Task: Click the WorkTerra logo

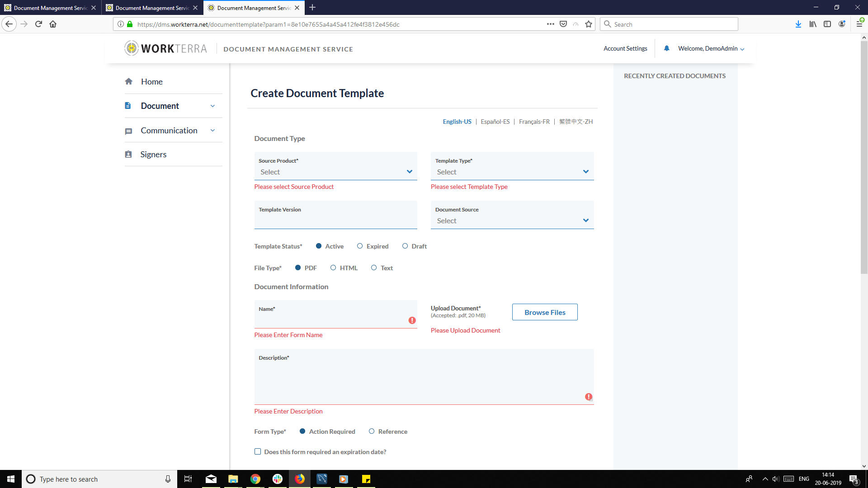Action: pyautogui.click(x=166, y=48)
